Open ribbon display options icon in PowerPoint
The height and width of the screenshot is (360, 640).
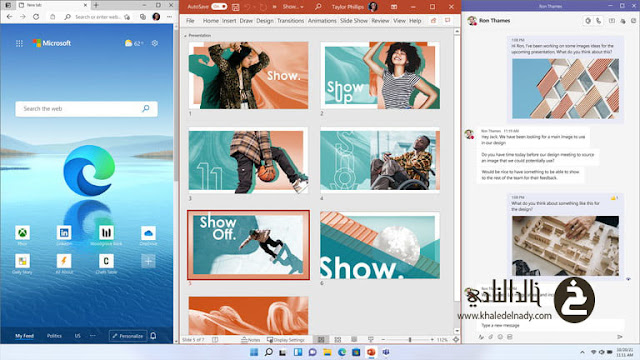pyautogui.click(x=394, y=7)
